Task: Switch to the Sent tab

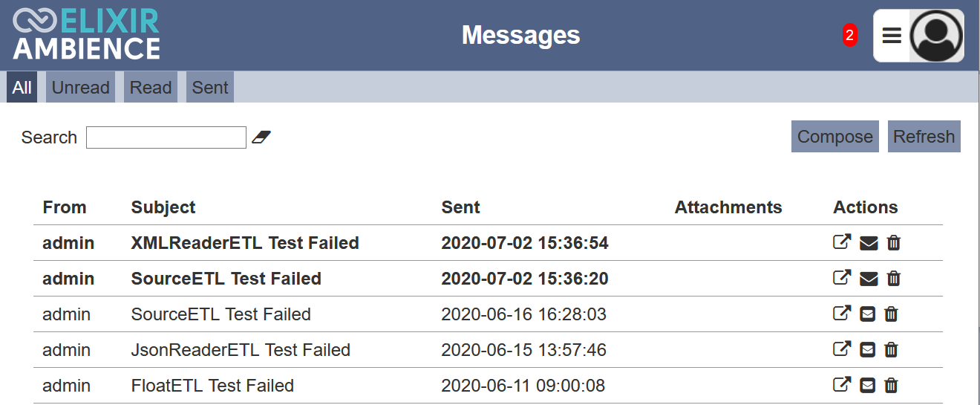Action: (x=210, y=88)
